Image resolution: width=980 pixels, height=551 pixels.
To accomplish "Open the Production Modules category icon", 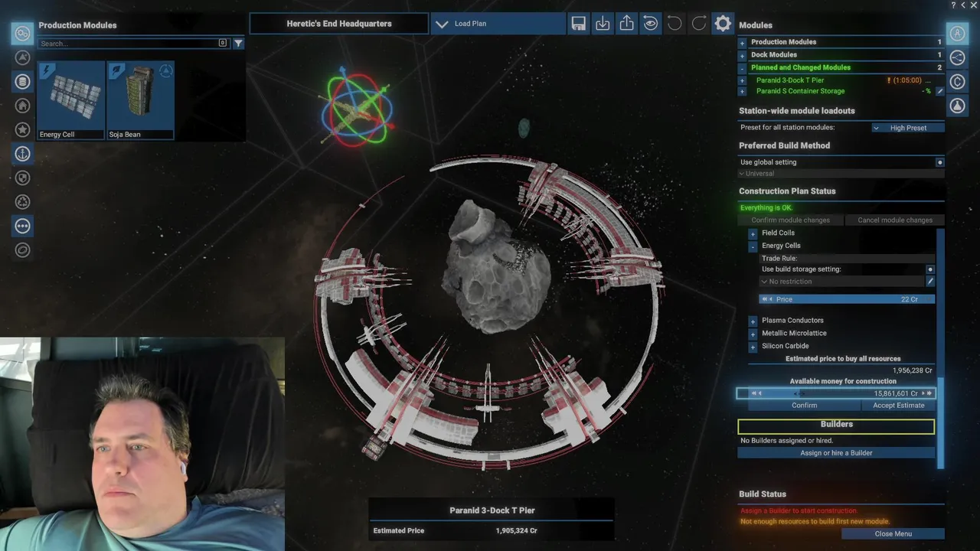I will pos(22,33).
